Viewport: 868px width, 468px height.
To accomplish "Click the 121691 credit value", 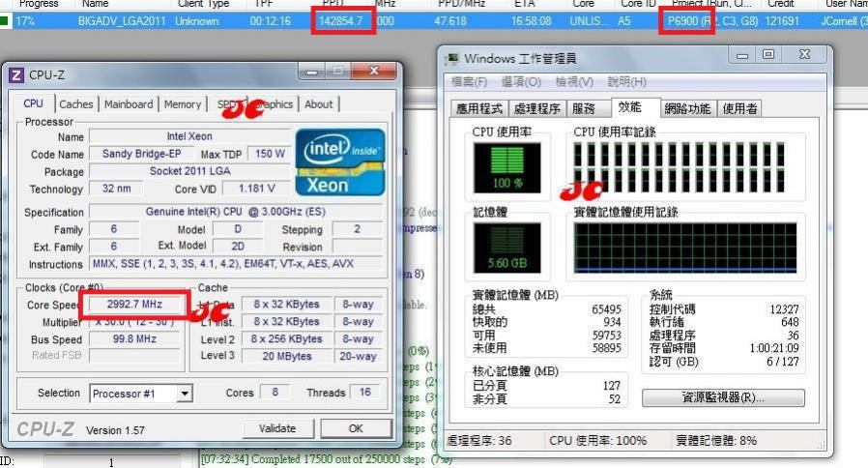I will pos(782,21).
